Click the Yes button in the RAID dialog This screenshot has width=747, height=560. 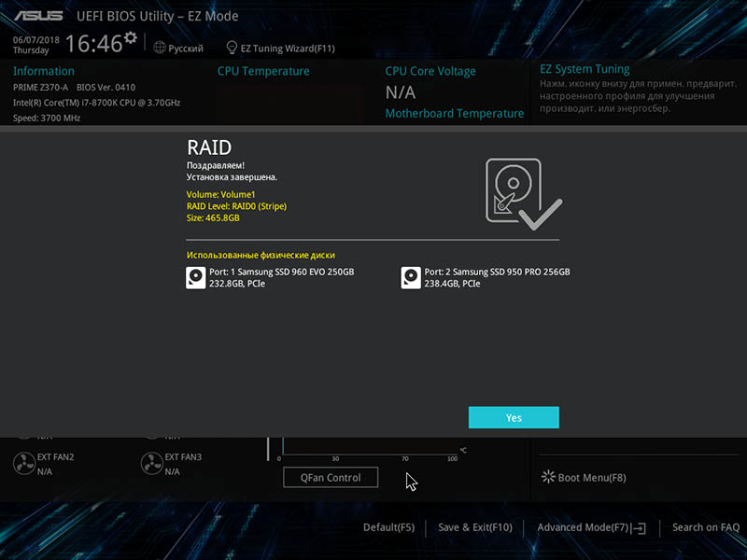pyautogui.click(x=514, y=417)
